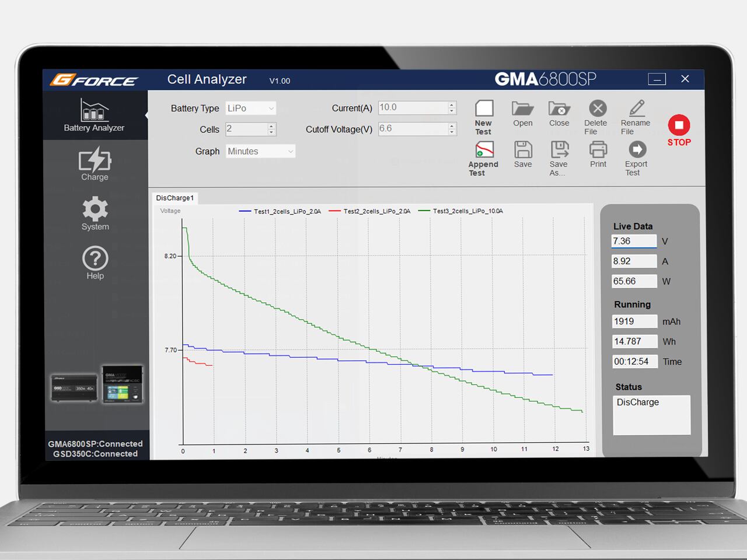Click the Status box showing DisCharge

[652, 415]
